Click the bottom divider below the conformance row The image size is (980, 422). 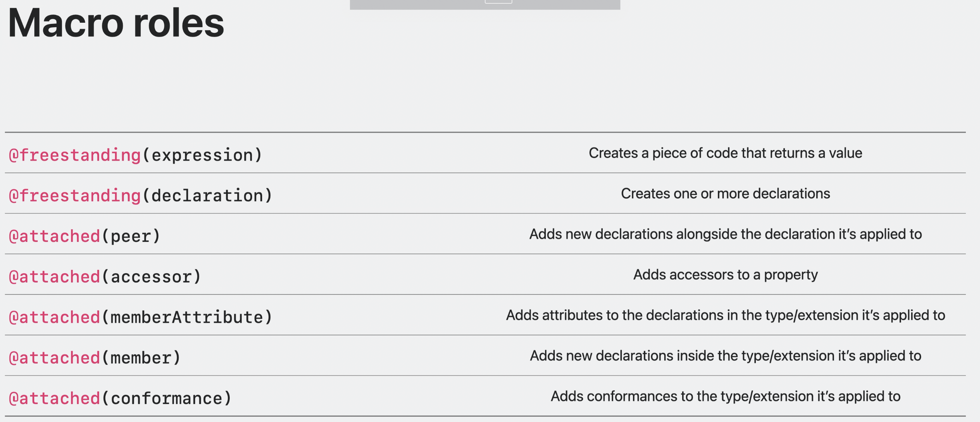(x=485, y=416)
